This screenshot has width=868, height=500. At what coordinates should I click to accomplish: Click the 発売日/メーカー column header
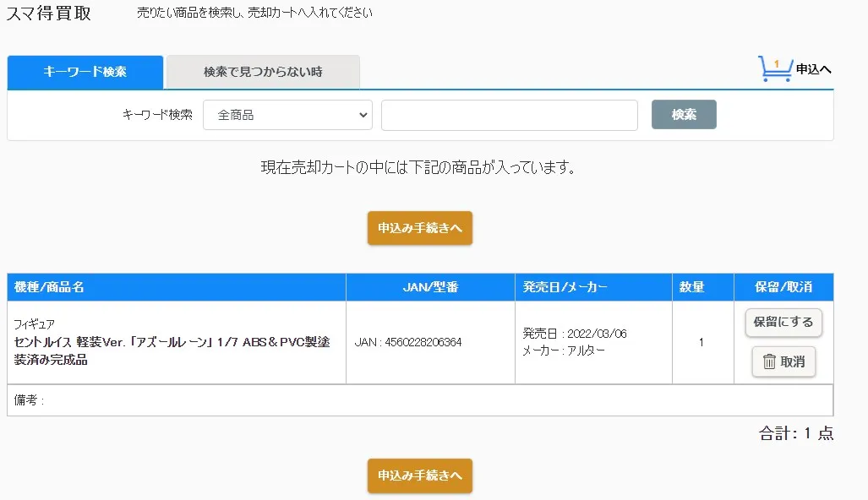(592, 286)
